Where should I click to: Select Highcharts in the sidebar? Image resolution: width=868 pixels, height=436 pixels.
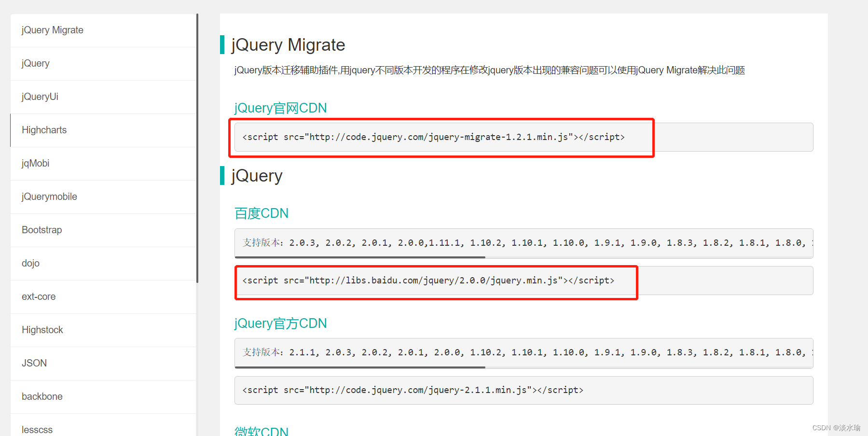pos(103,130)
